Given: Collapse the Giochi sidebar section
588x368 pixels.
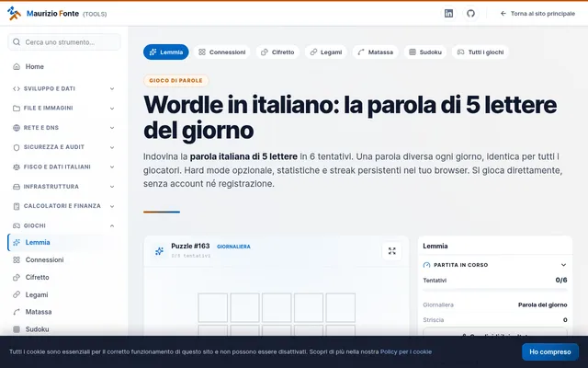Looking at the screenshot, I should (64, 225).
